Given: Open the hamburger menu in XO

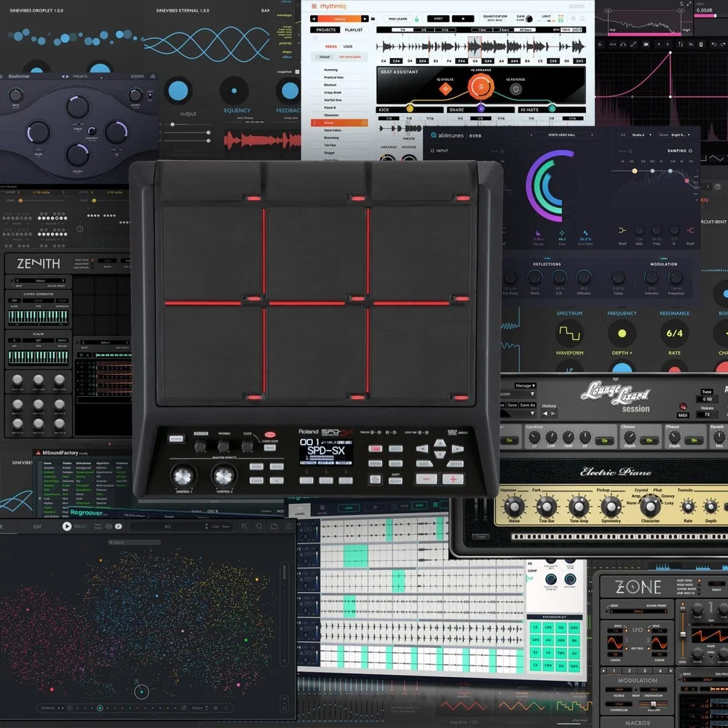Looking at the screenshot, I should [x=289, y=526].
